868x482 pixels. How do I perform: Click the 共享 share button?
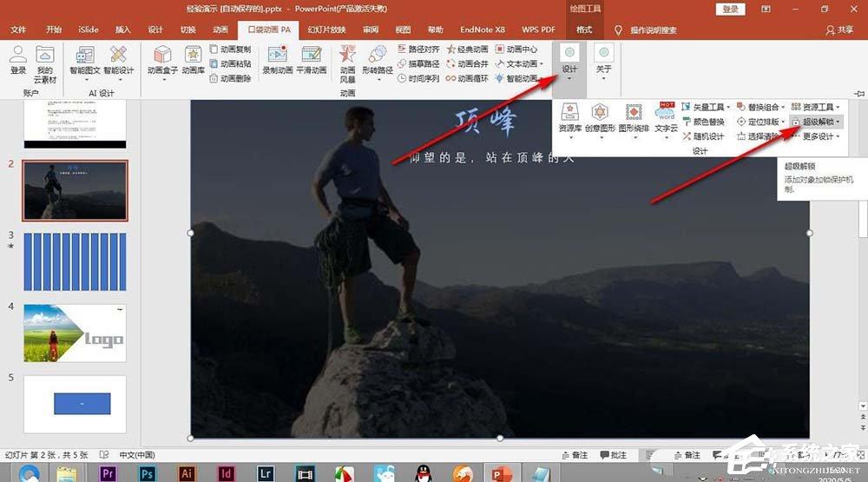(839, 30)
